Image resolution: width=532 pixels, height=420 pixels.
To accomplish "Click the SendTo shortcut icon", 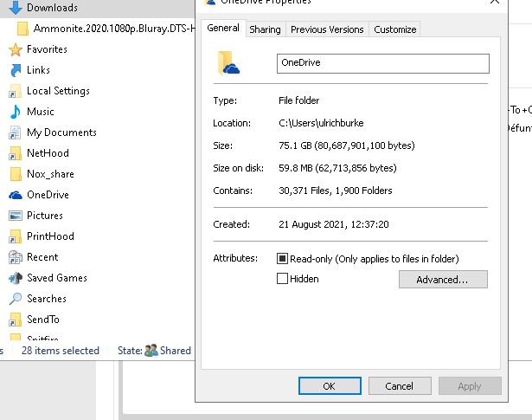I will (16, 320).
